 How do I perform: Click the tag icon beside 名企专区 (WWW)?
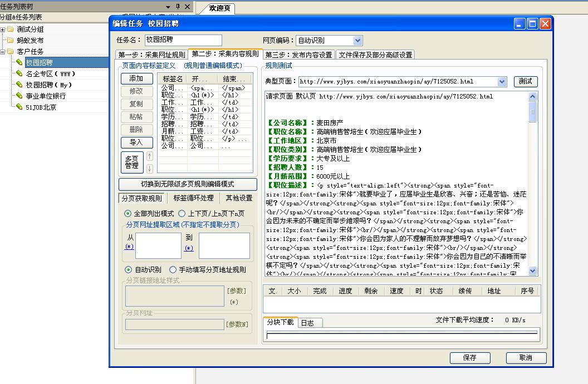(19, 73)
